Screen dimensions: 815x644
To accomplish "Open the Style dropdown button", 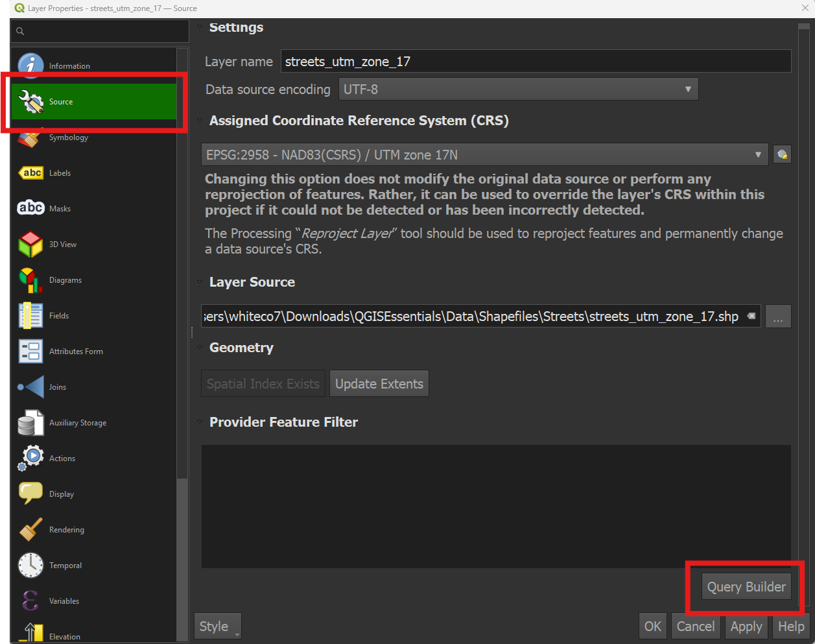I will [x=217, y=626].
